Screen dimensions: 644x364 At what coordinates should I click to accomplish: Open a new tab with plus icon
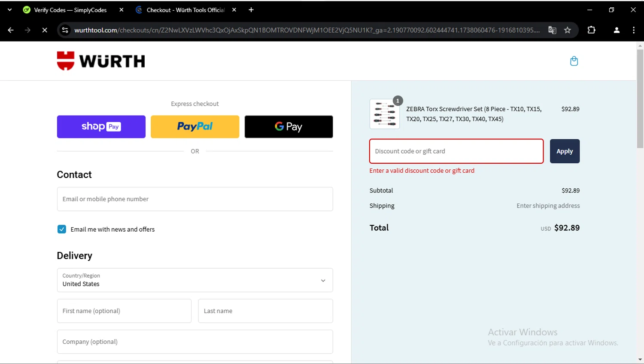(x=251, y=10)
